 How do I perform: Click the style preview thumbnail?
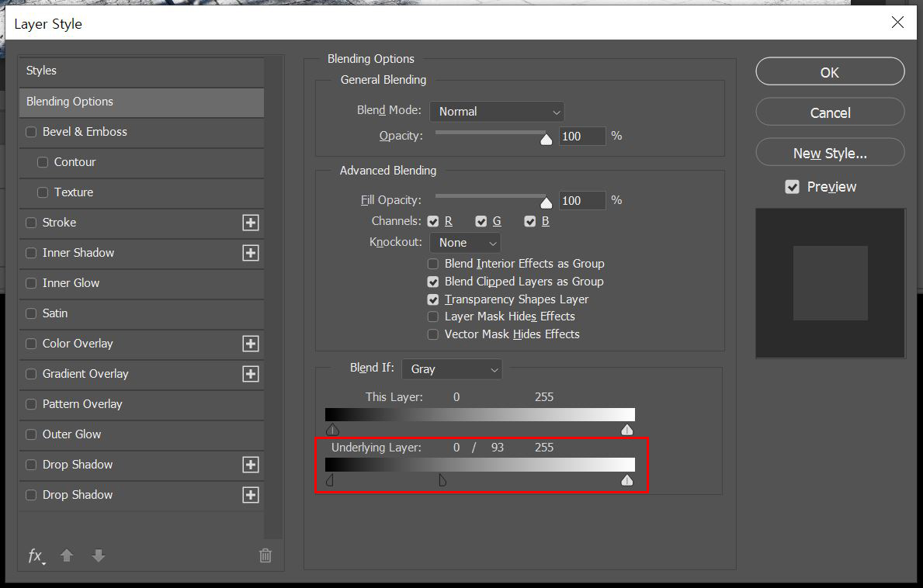coord(831,283)
